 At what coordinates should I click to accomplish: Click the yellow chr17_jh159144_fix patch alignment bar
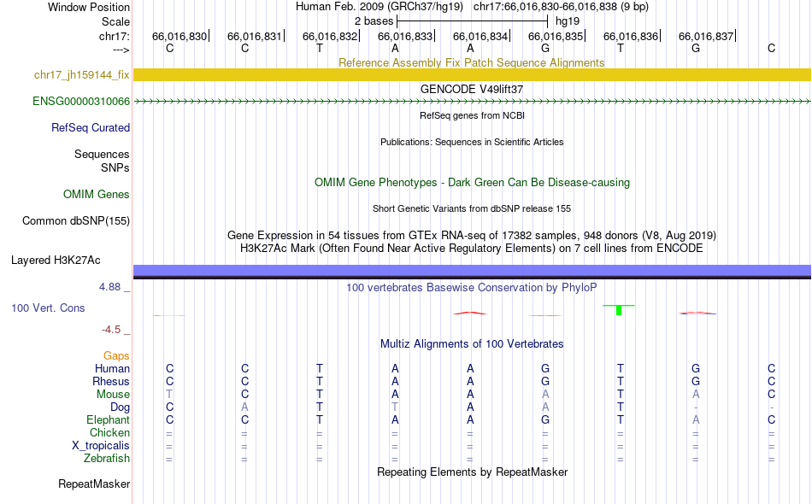click(472, 74)
